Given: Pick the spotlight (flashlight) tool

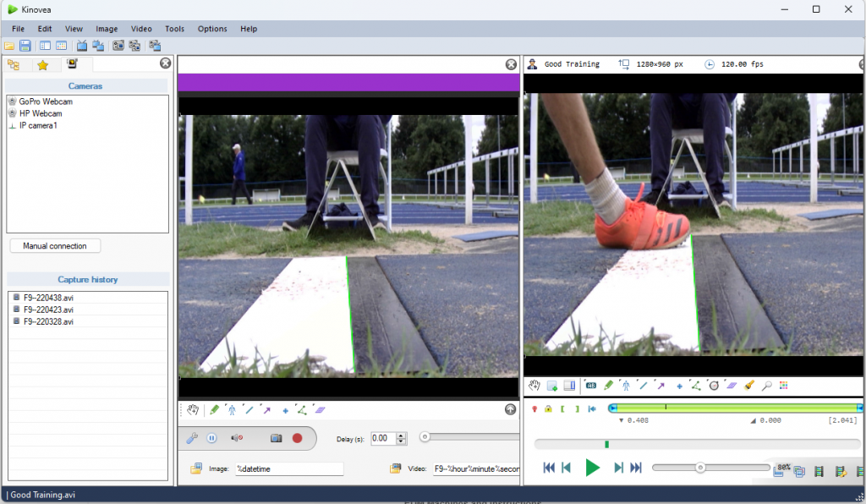Looking at the screenshot, I should (749, 386).
